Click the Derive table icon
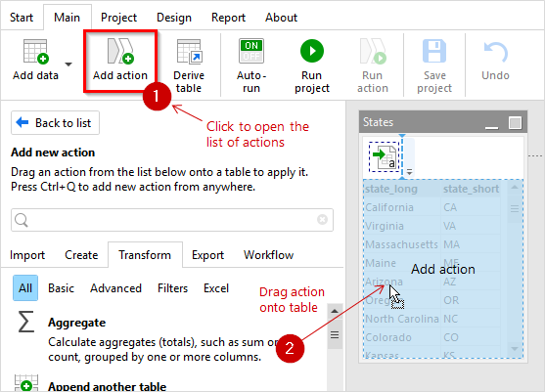The image size is (545, 392). click(190, 52)
